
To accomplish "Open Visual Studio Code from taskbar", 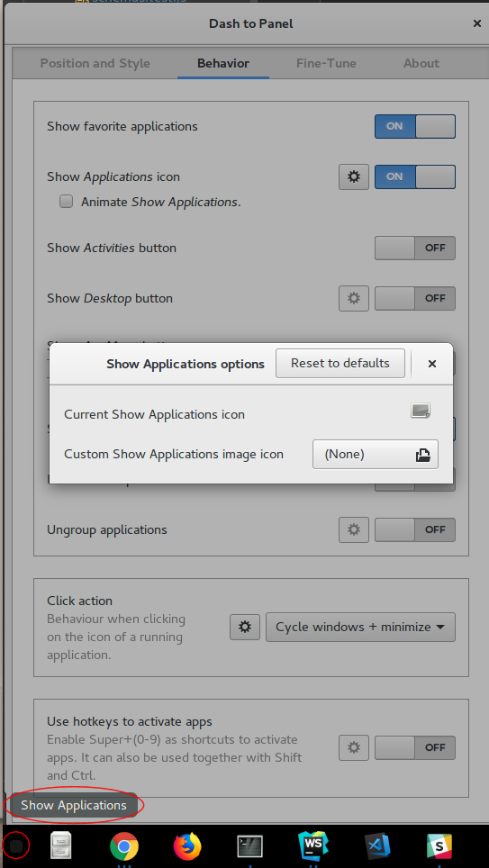I will pyautogui.click(x=377, y=846).
